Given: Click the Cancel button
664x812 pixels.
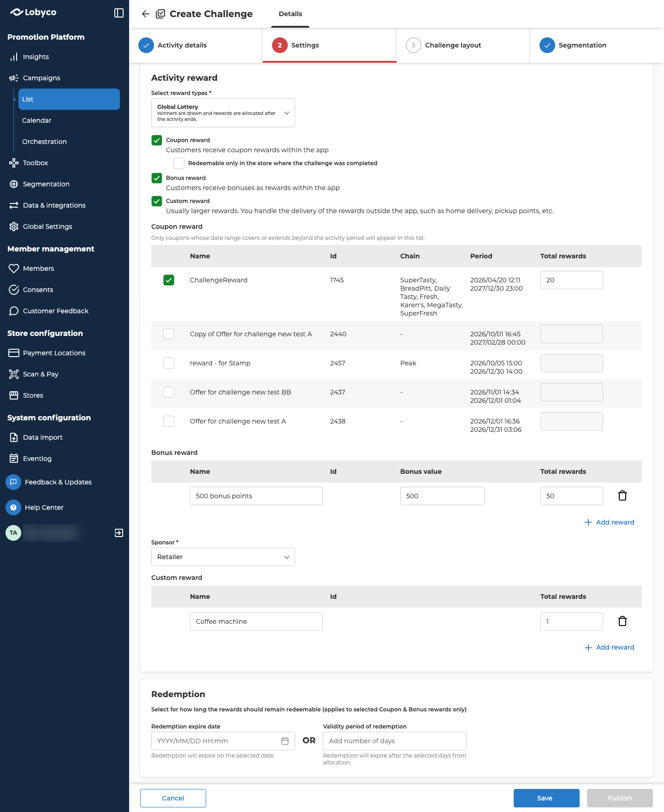Looking at the screenshot, I should [x=173, y=798].
